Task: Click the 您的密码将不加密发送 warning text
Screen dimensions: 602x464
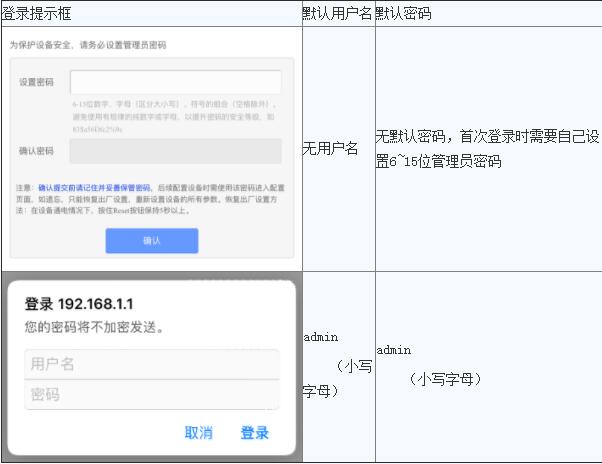Action: tap(93, 327)
